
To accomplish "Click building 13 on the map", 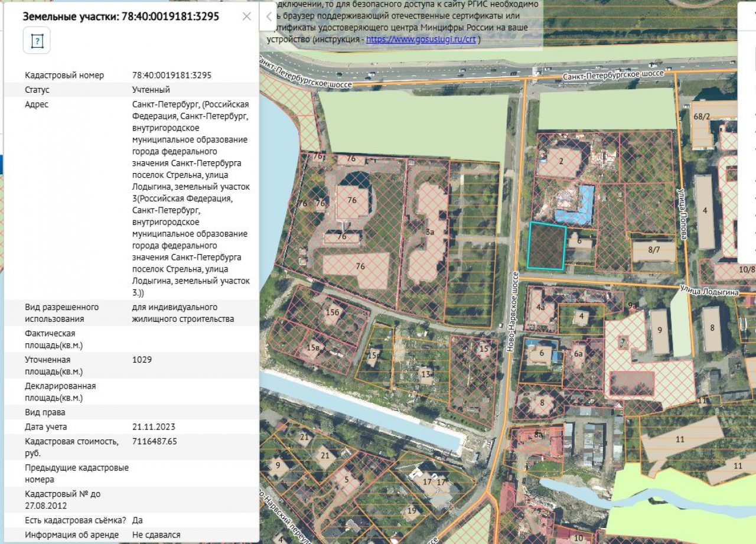I will pos(425,373).
